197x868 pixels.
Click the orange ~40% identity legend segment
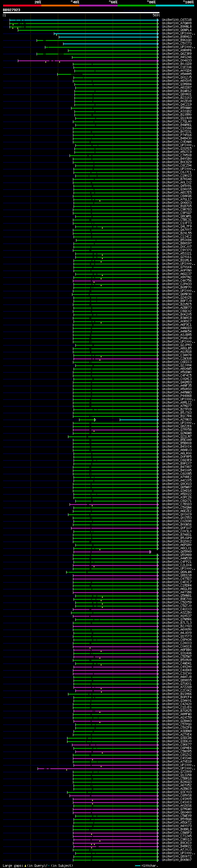pyautogui.click(x=60, y=6)
